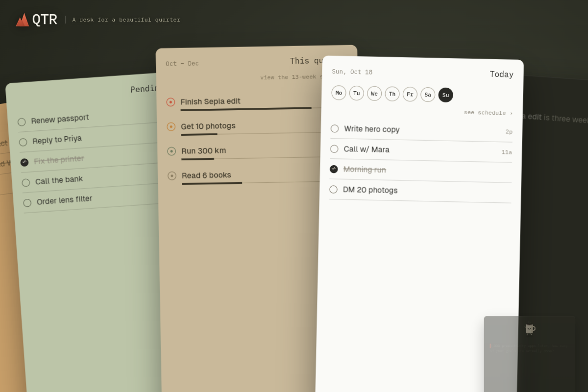
Task: Select the Fr day pill
Action: (410, 94)
